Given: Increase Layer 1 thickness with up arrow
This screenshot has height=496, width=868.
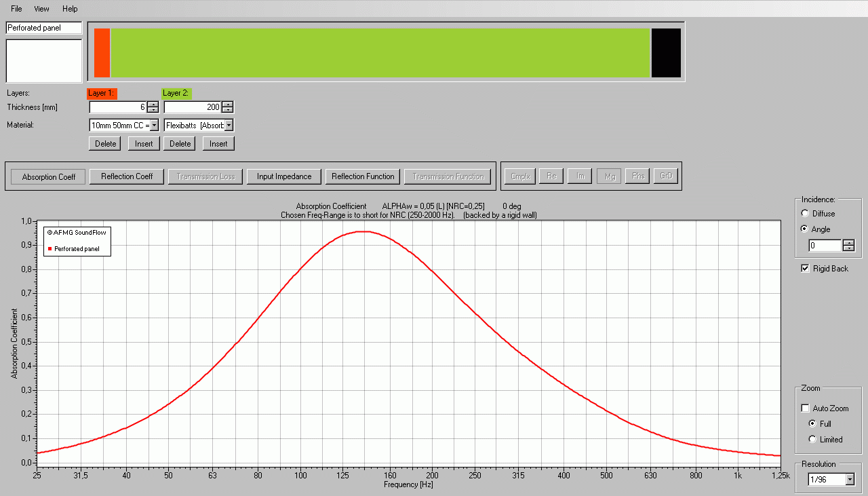Looking at the screenshot, I should point(153,103).
